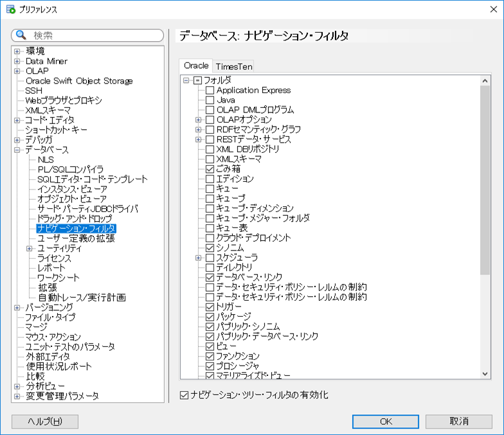The image size is (504, 435).
Task: Select the NLS tree item
Action: 46,159
